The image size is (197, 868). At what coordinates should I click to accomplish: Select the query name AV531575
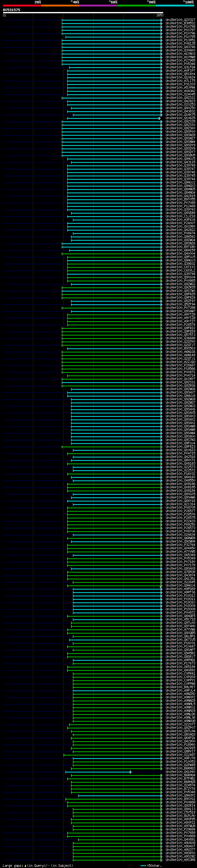coord(11,10)
